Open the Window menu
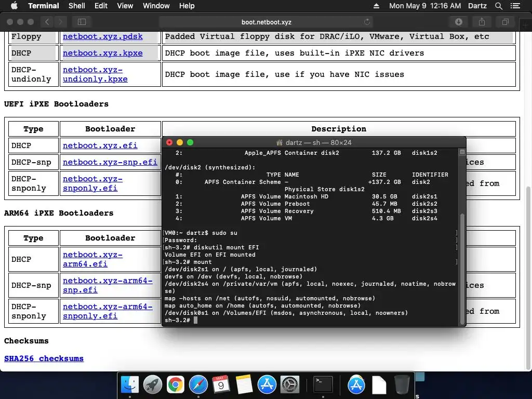Image resolution: width=532 pixels, height=399 pixels. 156,6
